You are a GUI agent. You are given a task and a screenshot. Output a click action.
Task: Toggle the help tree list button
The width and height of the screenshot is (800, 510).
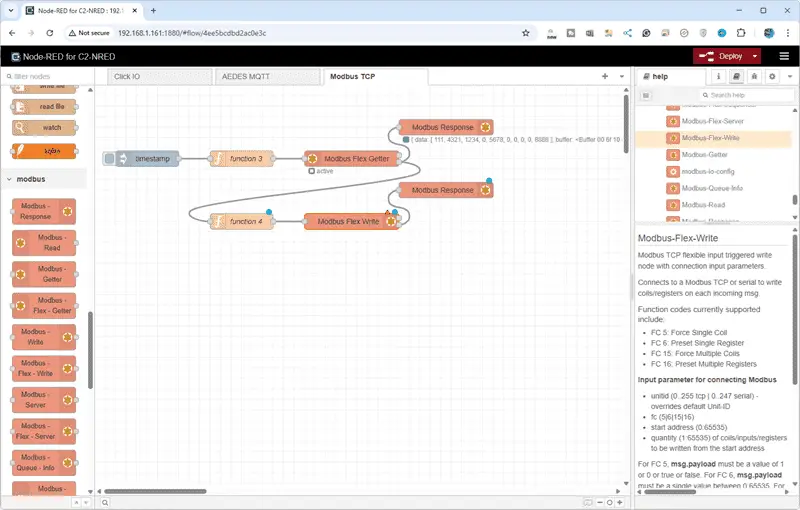645,95
